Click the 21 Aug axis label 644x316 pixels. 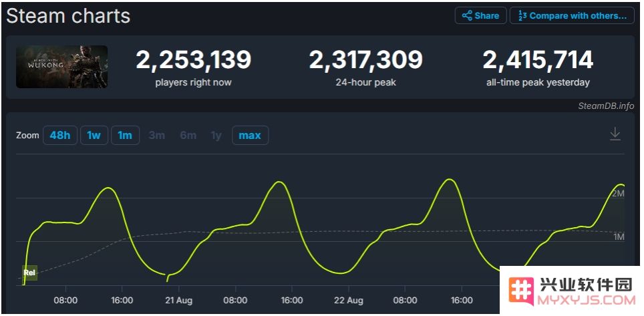(178, 301)
